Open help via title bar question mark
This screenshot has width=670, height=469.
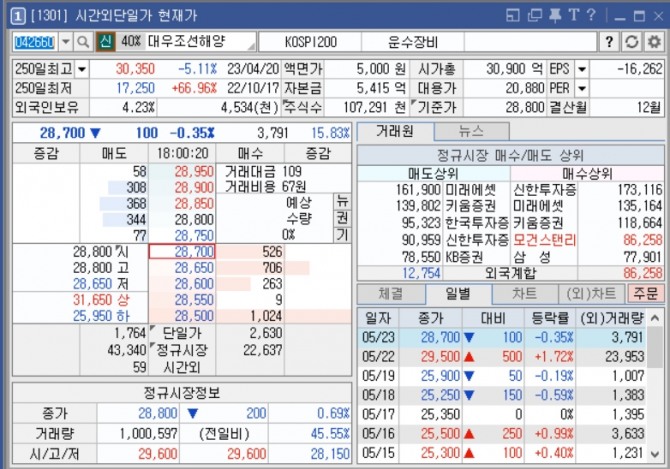coord(591,15)
